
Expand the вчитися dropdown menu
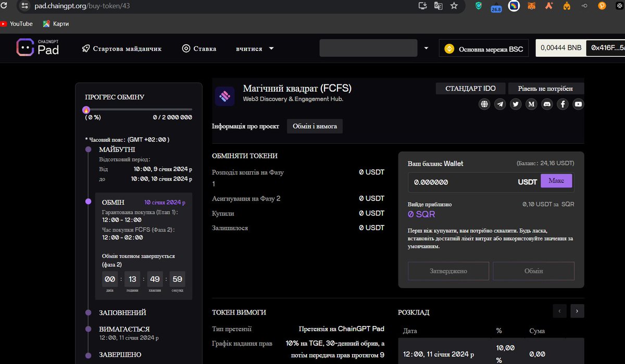255,48
